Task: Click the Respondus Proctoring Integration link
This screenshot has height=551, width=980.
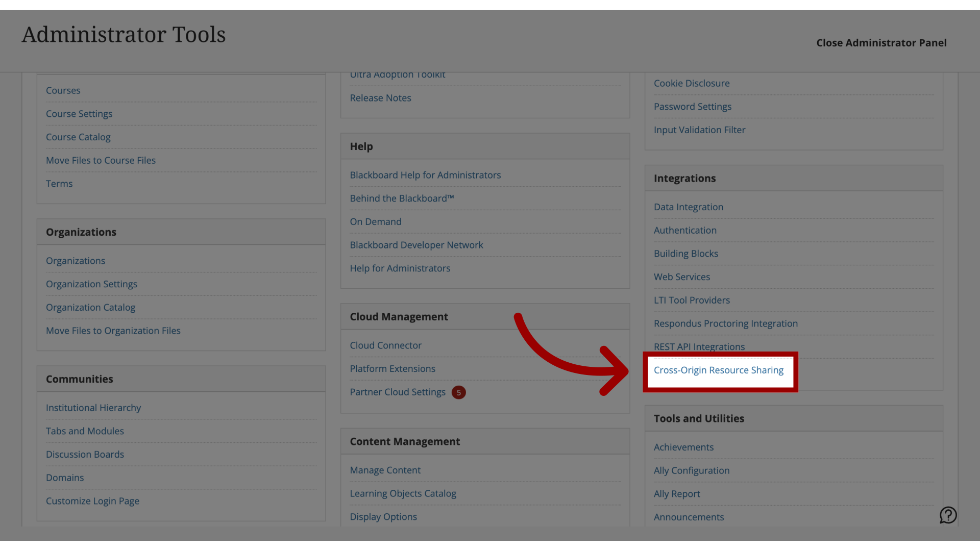Action: (x=726, y=324)
